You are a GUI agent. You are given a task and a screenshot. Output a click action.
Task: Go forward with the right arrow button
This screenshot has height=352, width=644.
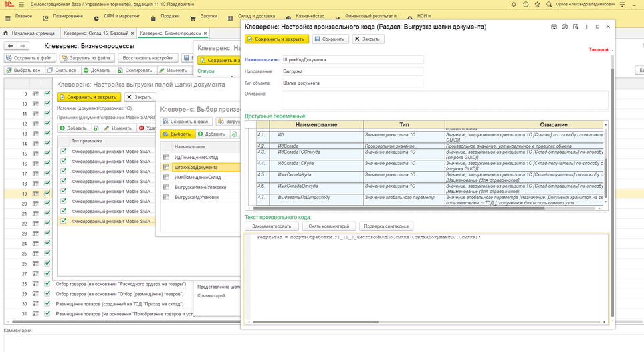[23, 46]
